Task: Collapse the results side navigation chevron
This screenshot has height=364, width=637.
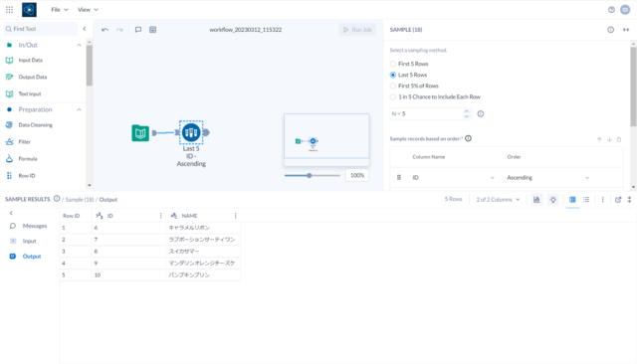Action: (x=11, y=213)
